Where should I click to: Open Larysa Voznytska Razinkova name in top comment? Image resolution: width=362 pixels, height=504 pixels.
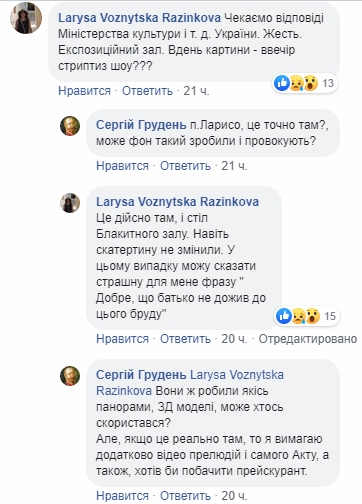(139, 18)
